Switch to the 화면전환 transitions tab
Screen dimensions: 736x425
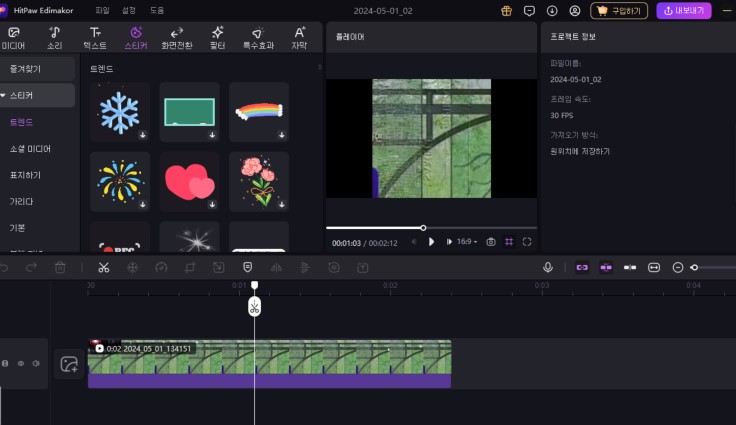pyautogui.click(x=177, y=38)
